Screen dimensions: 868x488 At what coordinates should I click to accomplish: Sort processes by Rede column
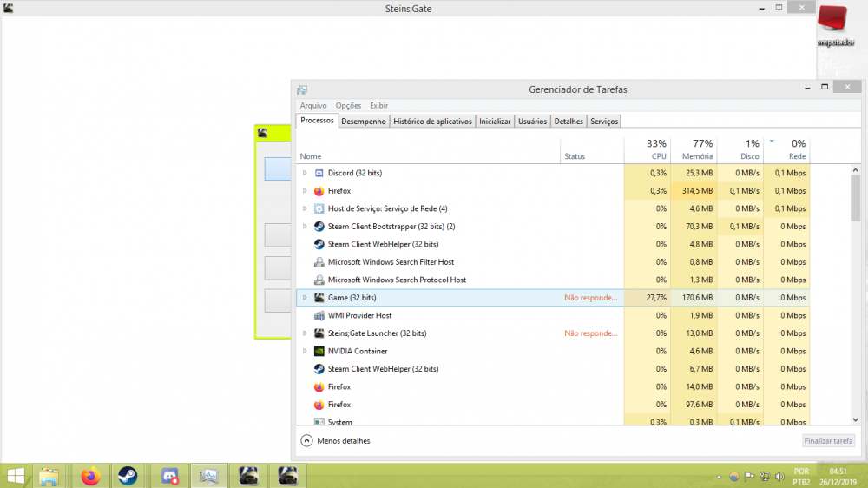786,150
